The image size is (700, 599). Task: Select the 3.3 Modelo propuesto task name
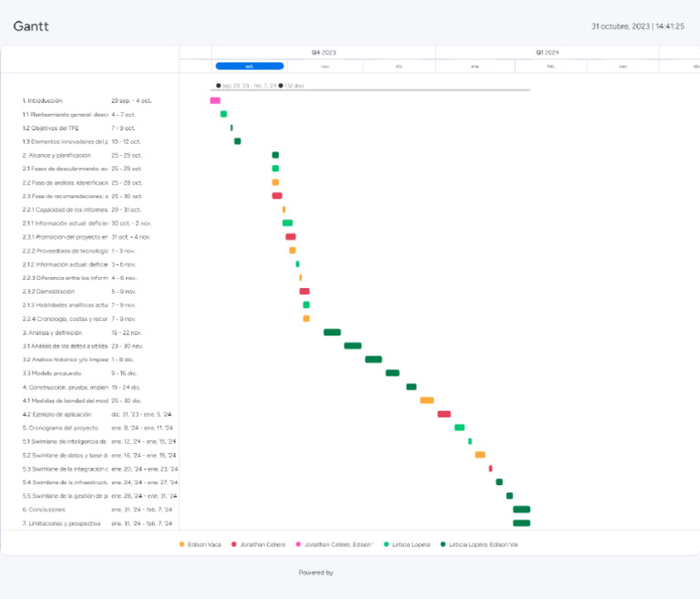pos(52,373)
